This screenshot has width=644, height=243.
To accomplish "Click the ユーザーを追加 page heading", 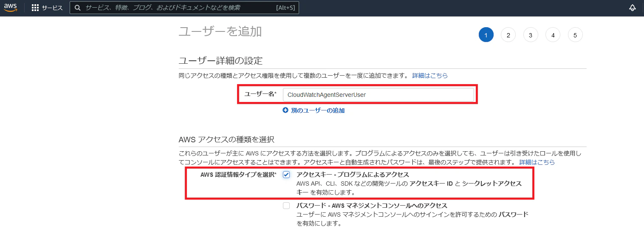I will tap(220, 31).
